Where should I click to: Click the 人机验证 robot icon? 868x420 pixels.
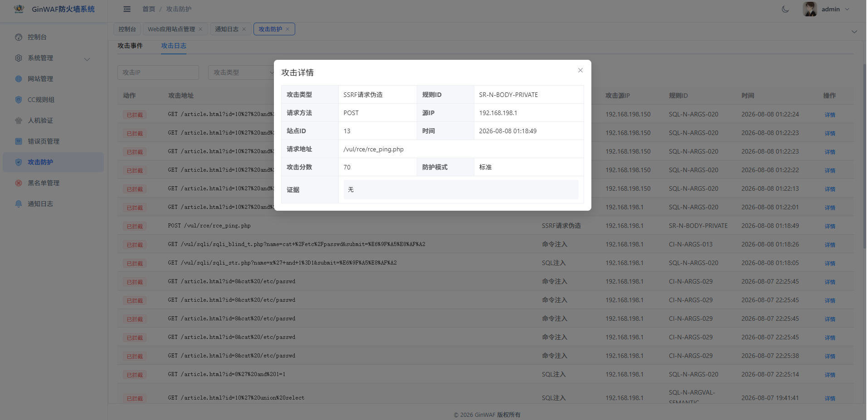pyautogui.click(x=19, y=121)
